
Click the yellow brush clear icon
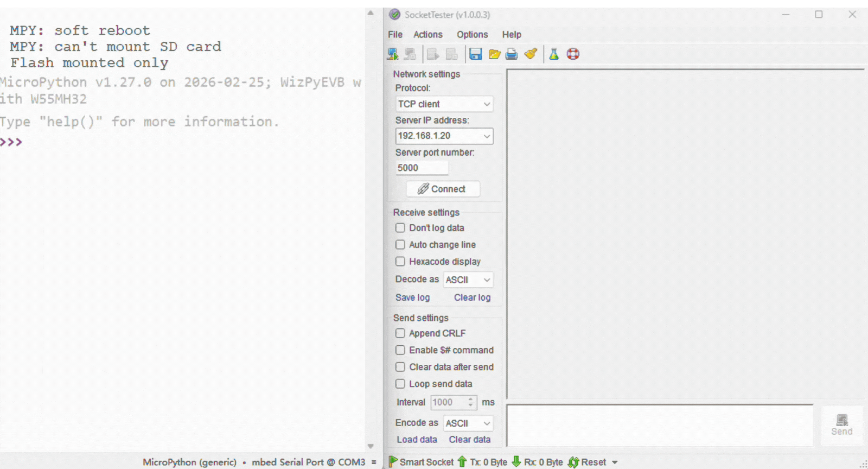click(531, 54)
